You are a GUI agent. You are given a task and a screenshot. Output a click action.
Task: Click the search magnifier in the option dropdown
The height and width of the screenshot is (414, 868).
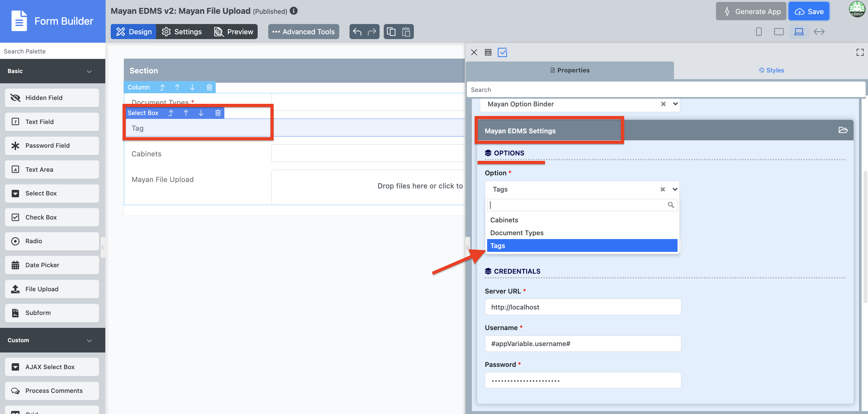671,205
